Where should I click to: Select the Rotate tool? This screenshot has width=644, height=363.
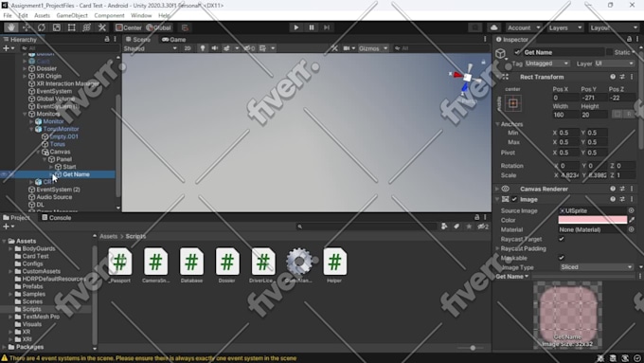pos(42,27)
